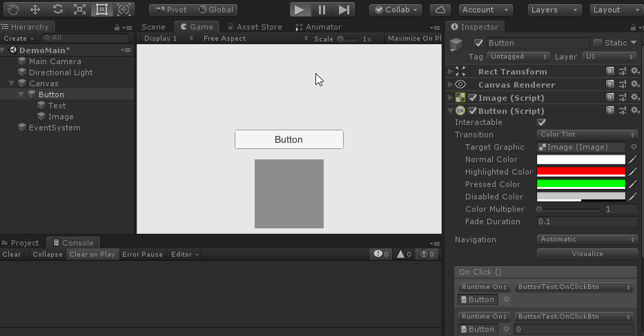Toggle console info messages filter

point(381,255)
